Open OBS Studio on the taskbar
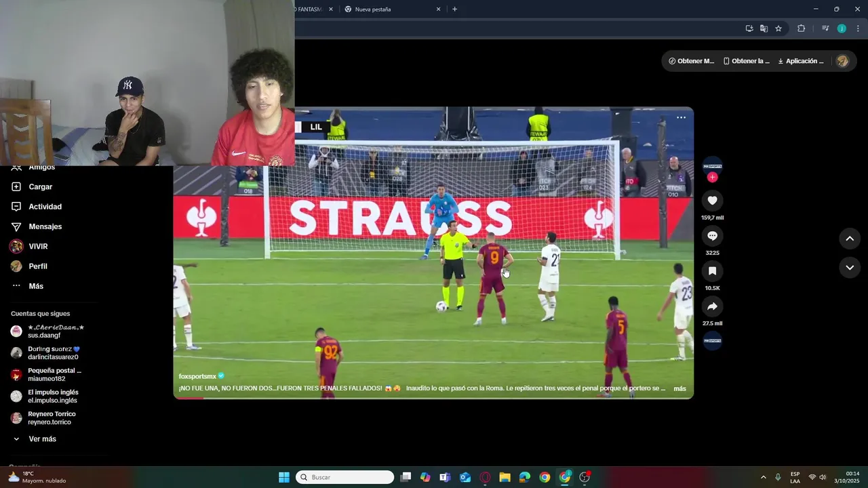Viewport: 868px width, 488px height. (x=585, y=477)
